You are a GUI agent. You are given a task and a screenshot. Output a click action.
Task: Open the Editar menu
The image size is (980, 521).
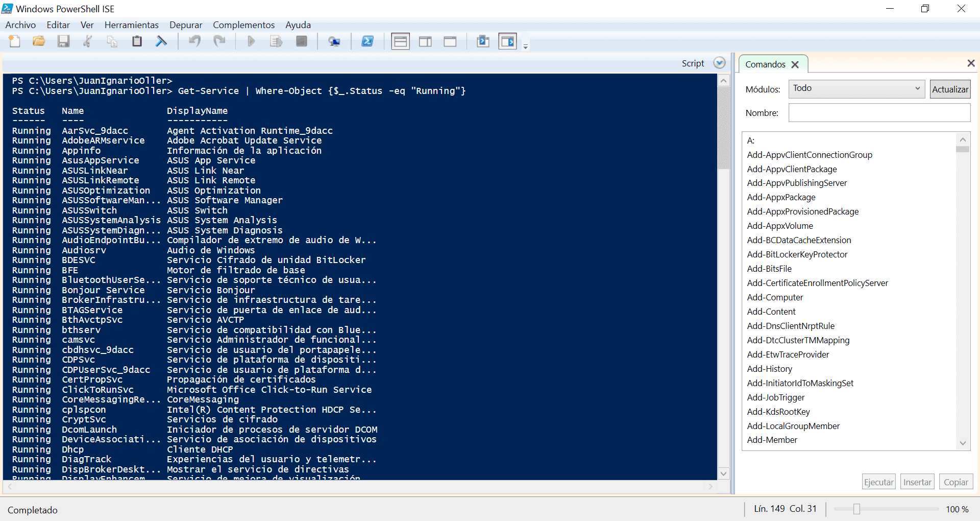(x=58, y=25)
